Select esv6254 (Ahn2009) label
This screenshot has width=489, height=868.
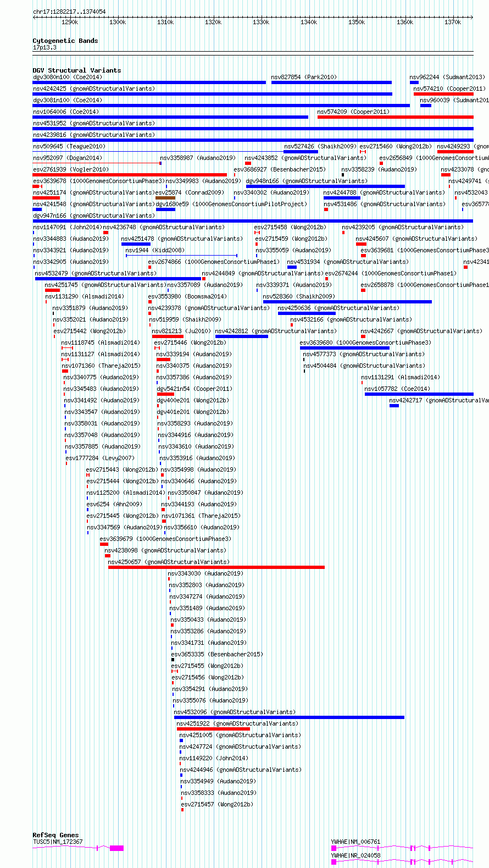click(x=114, y=504)
